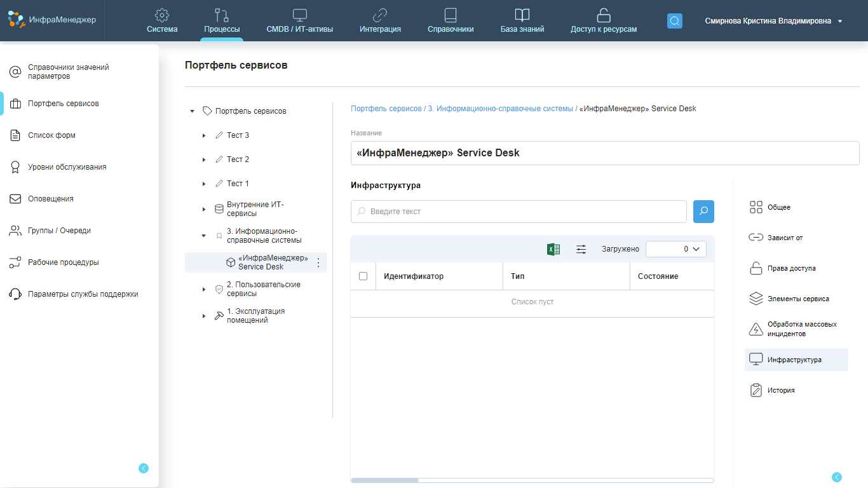Collapse the Портфель сервисов root node
This screenshot has width=868, height=488.
coord(193,111)
